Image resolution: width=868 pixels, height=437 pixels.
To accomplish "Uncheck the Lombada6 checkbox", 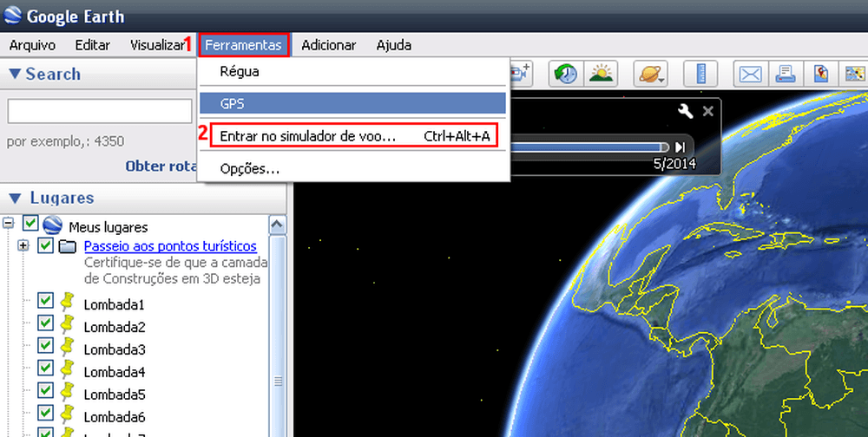I will [45, 413].
